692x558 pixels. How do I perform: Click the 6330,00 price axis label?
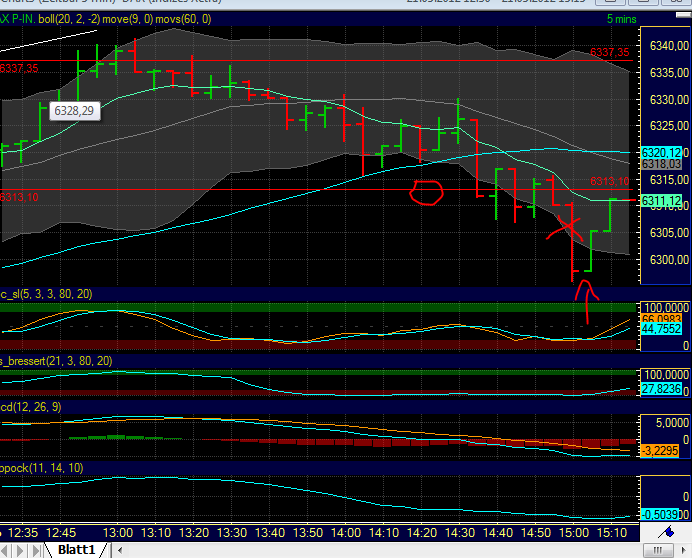coord(669,100)
